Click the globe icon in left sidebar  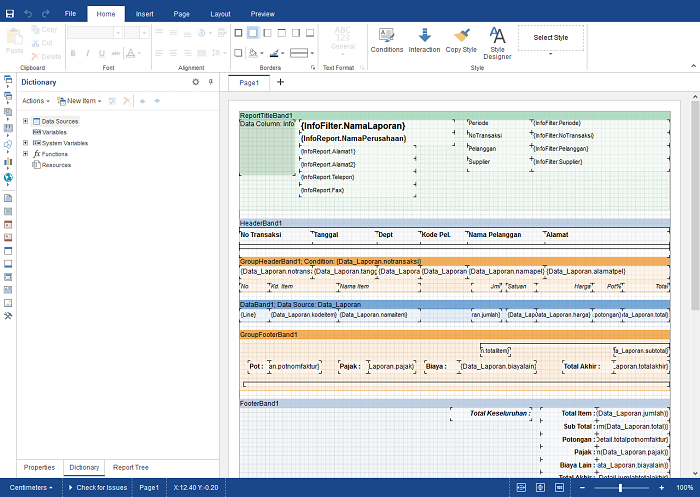click(x=8, y=178)
